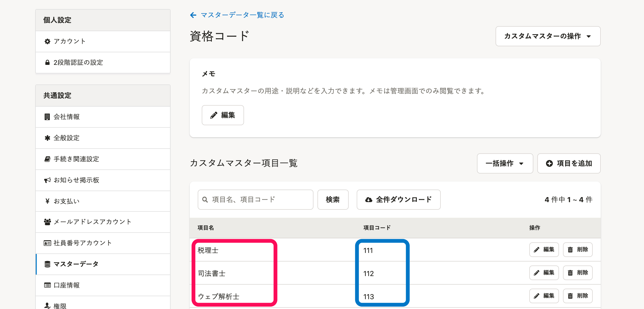The width and height of the screenshot is (644, 309).
Task: Click the pencil icon in the 税理士 row
Action: click(537, 250)
